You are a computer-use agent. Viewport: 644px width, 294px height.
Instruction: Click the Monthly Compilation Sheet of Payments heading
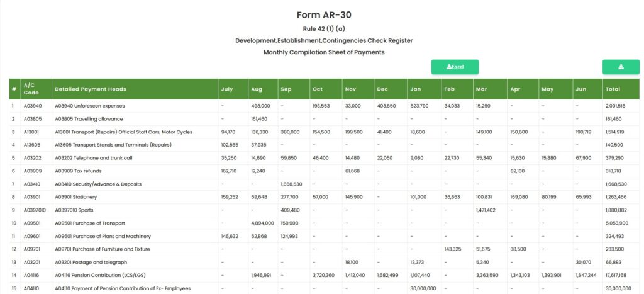(x=324, y=52)
